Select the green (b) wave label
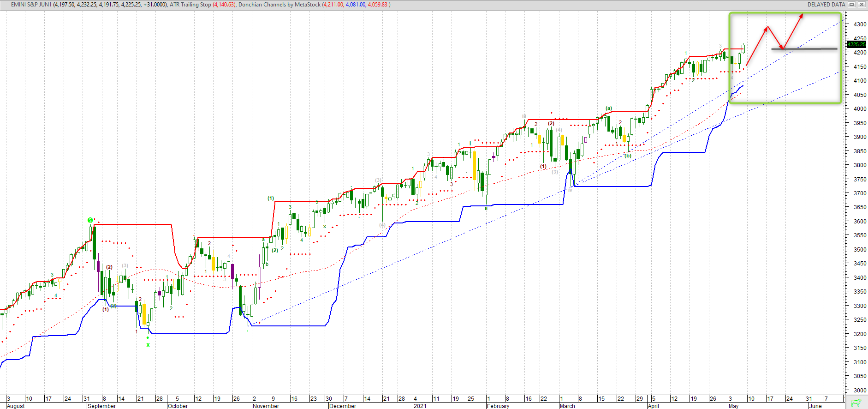Image resolution: width=868 pixels, height=409 pixels. click(628, 156)
